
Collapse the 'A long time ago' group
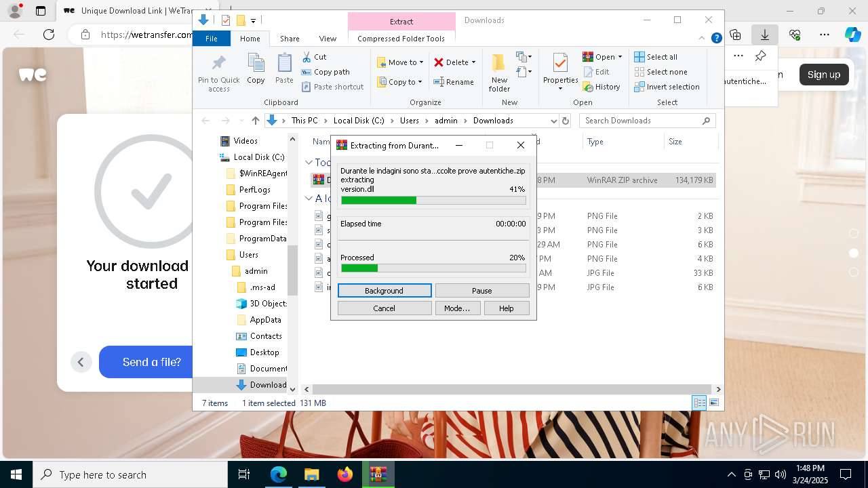click(309, 199)
